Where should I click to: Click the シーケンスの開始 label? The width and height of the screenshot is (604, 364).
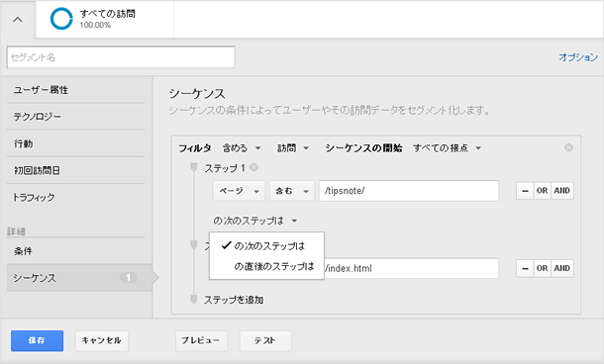click(x=363, y=148)
